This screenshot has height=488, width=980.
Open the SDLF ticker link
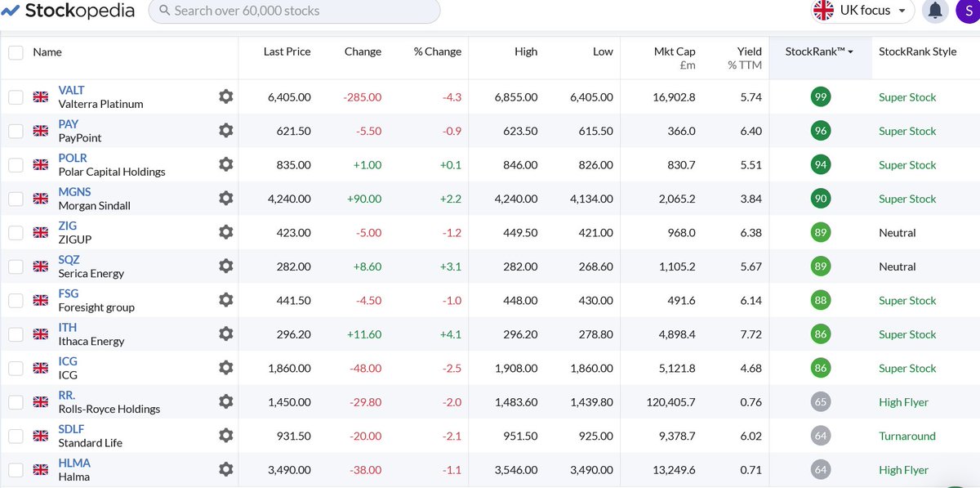point(71,429)
